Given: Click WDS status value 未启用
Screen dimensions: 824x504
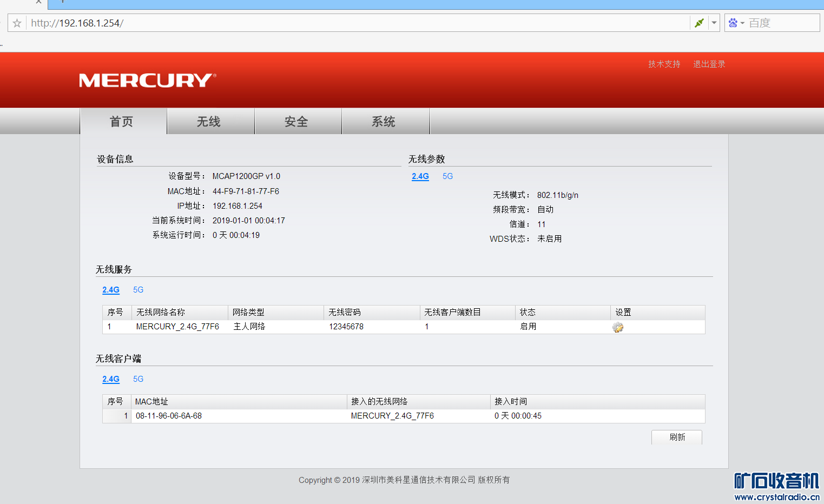Looking at the screenshot, I should click(x=550, y=238).
